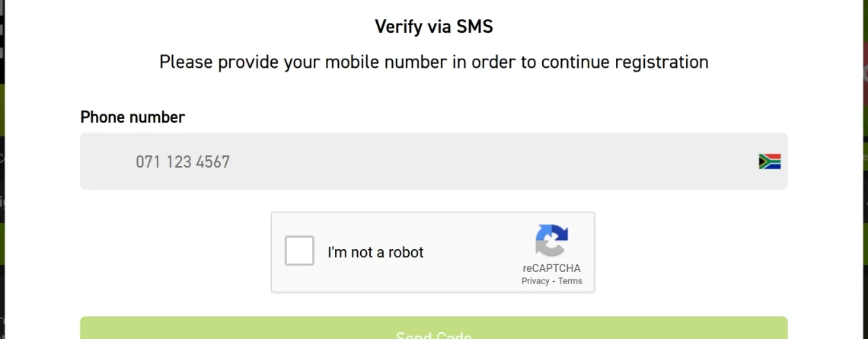Click the South Africa flag icon

[x=770, y=162]
